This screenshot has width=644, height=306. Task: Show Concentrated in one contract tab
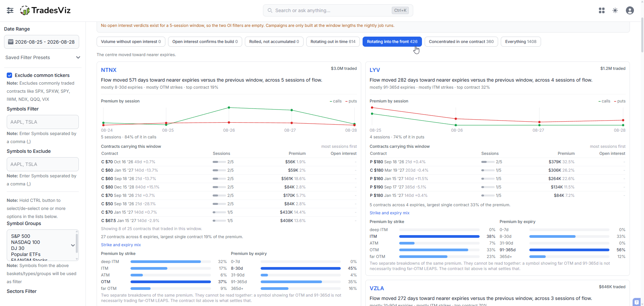point(461,42)
